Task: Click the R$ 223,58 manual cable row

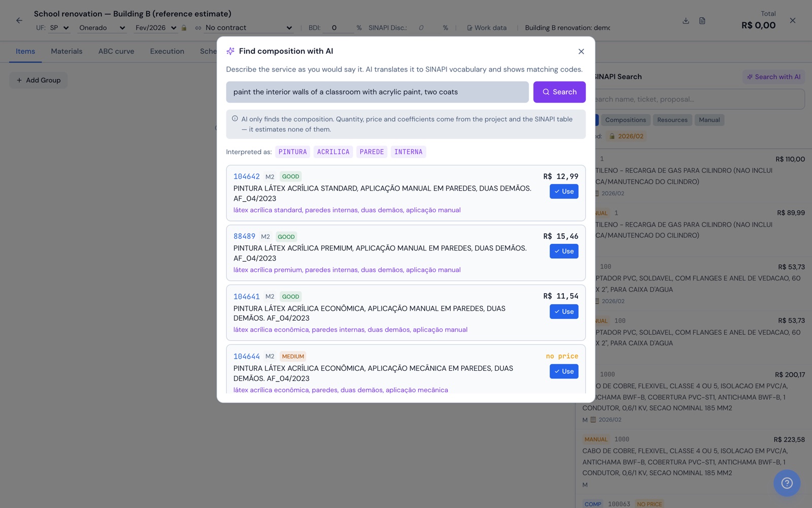Action: pyautogui.click(x=693, y=462)
